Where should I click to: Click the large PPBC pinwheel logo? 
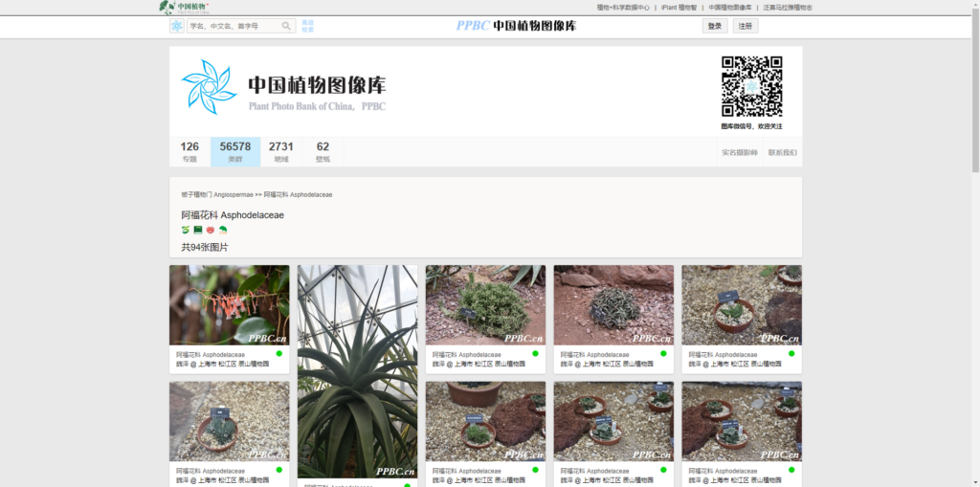click(209, 87)
